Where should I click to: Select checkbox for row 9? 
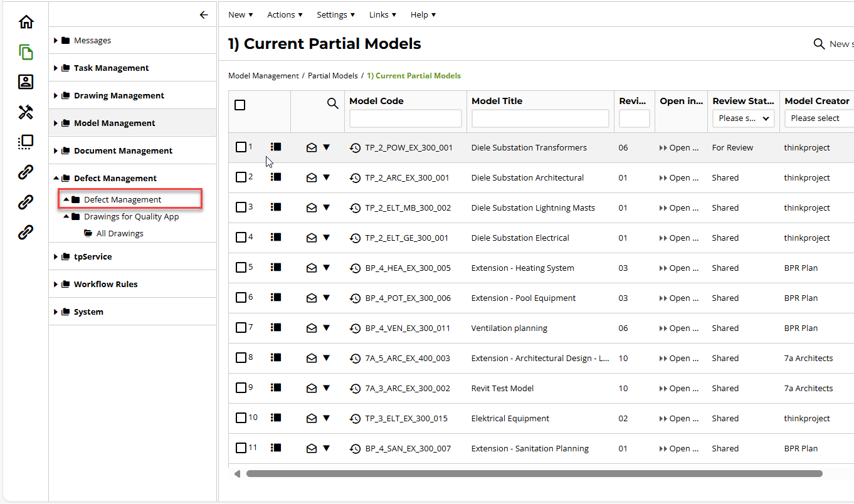241,388
